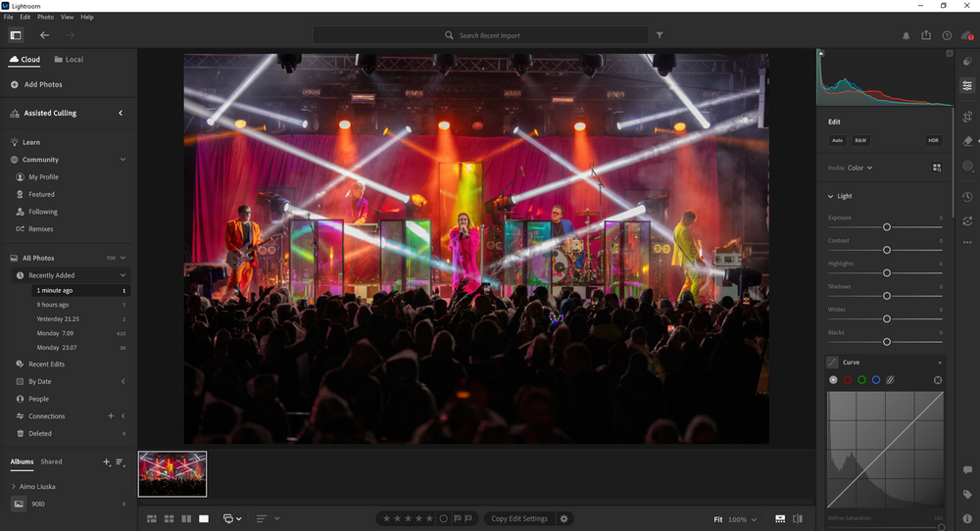
Task: Collapse the All Photos section
Action: 123,258
